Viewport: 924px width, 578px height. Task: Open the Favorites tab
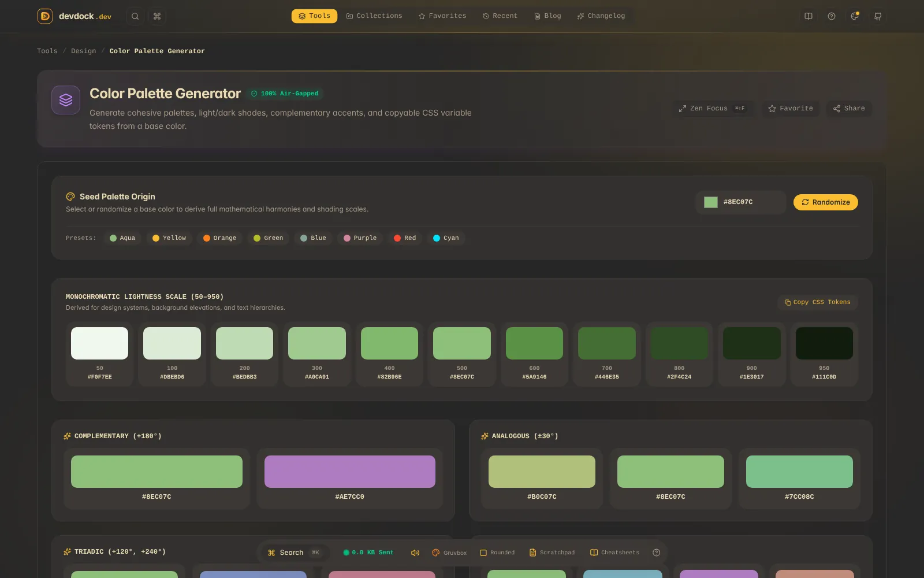click(x=442, y=16)
